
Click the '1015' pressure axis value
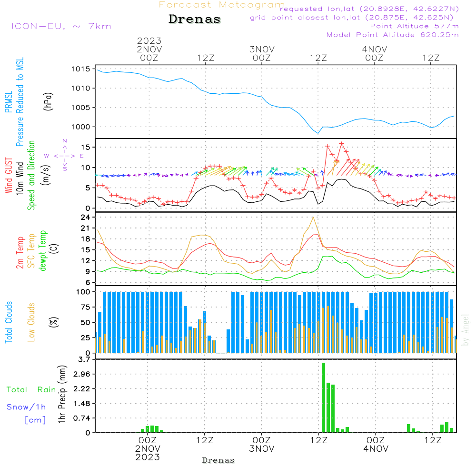click(81, 69)
